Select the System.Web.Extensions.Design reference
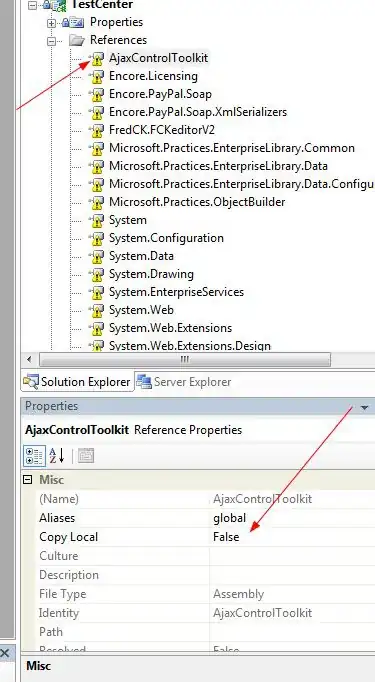The image size is (375, 682). tap(190, 346)
